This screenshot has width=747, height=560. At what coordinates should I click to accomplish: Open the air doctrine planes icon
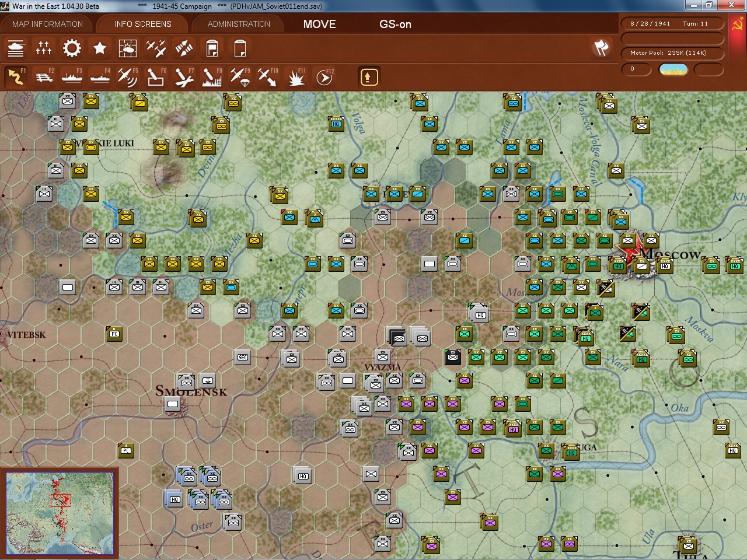(x=156, y=48)
